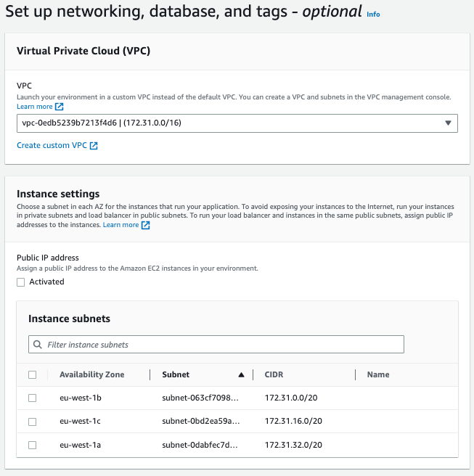Toggle the select-all subnets header checkbox
Image resolution: width=474 pixels, height=476 pixels.
click(32, 375)
